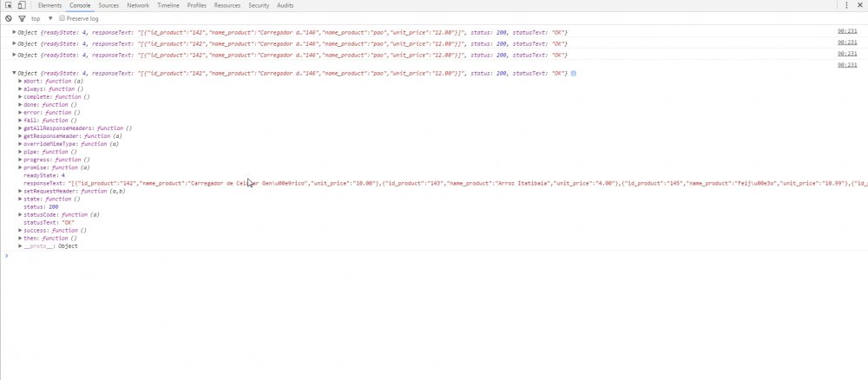Expand the first collapsed Object log entry
Viewport: 868px width, 380px height.
tap(14, 32)
